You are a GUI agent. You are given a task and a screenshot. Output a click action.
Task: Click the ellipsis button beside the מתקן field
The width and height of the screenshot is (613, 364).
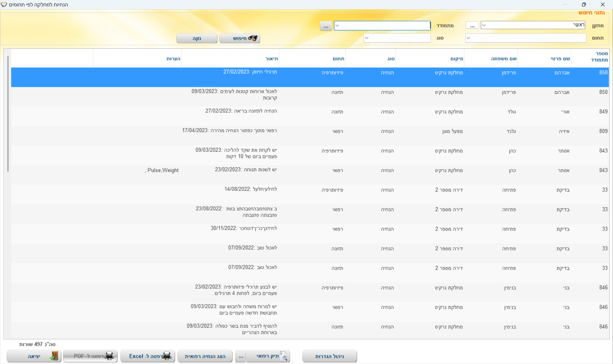point(472,26)
